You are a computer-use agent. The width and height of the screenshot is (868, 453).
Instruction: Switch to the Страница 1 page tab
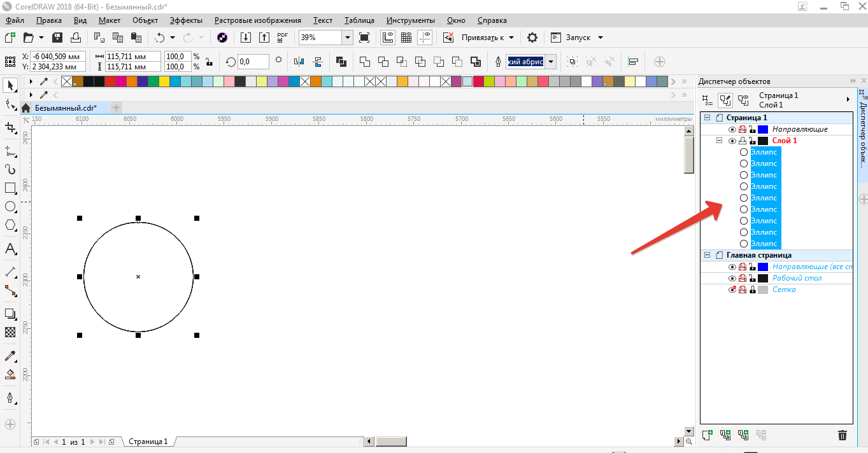coord(148,441)
